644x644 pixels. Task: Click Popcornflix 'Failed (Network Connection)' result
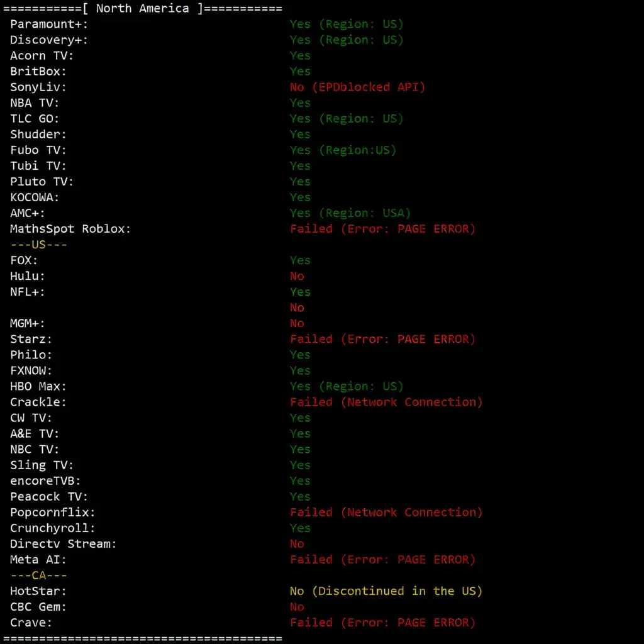coord(386,513)
